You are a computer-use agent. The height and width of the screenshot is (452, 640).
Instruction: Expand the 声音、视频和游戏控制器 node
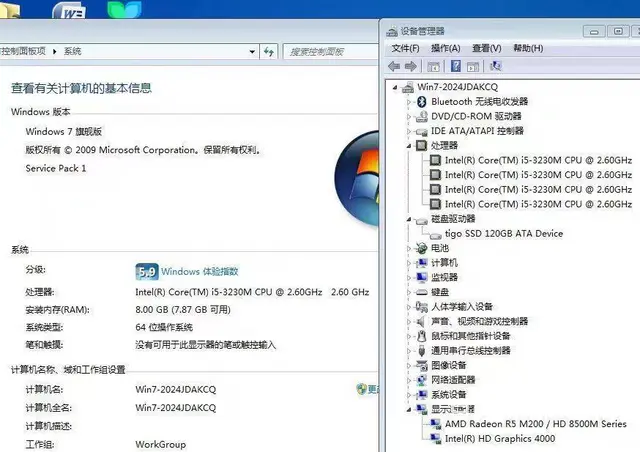tap(409, 321)
